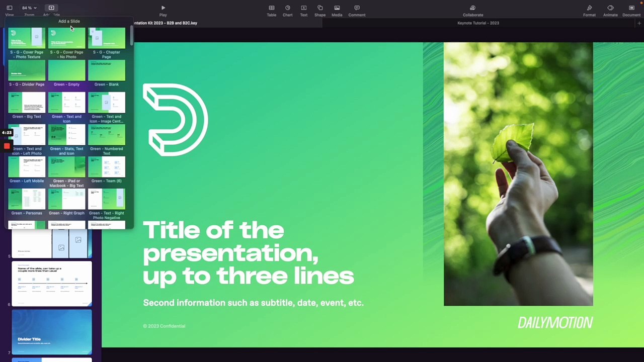644x362 pixels.
Task: Choose Green - Big Text layout
Action: (27, 103)
